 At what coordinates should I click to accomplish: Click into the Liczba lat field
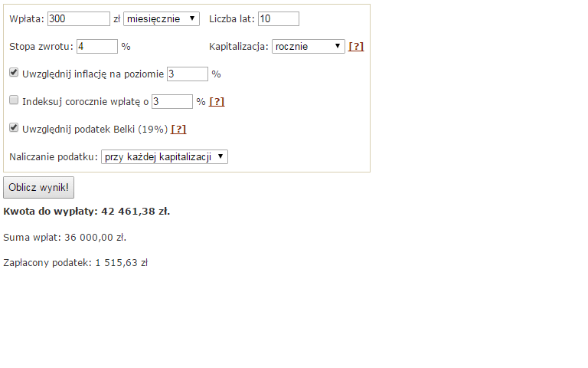point(279,18)
